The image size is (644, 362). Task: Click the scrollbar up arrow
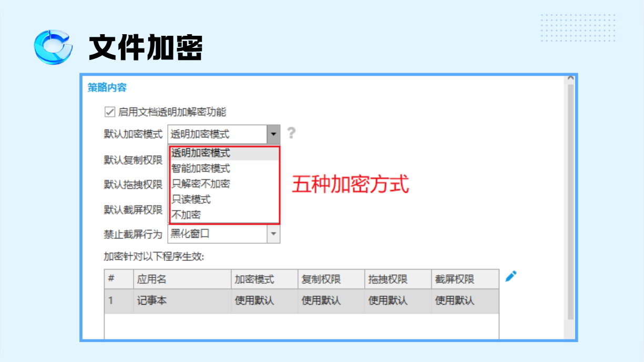(570, 79)
